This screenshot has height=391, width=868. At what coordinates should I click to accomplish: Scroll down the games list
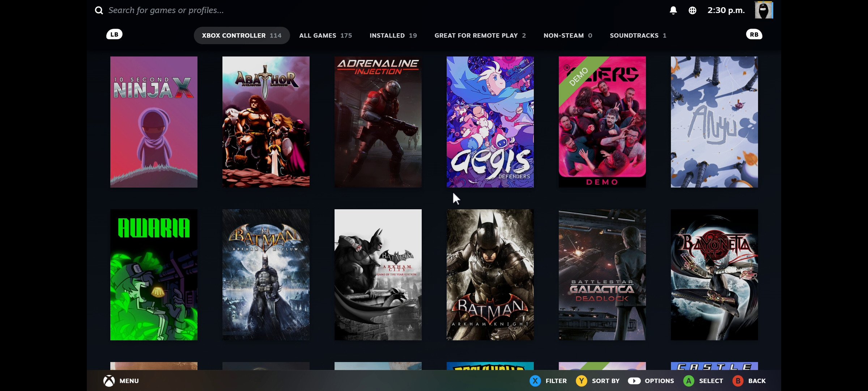[434, 366]
